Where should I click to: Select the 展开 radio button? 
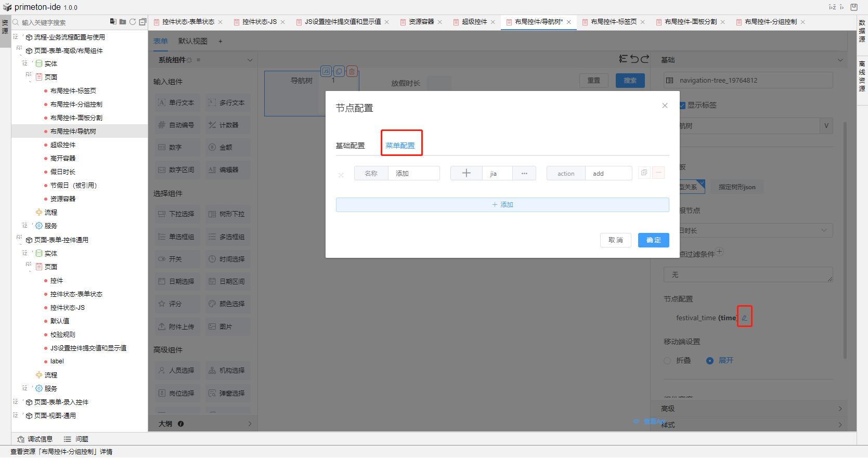[710, 360]
